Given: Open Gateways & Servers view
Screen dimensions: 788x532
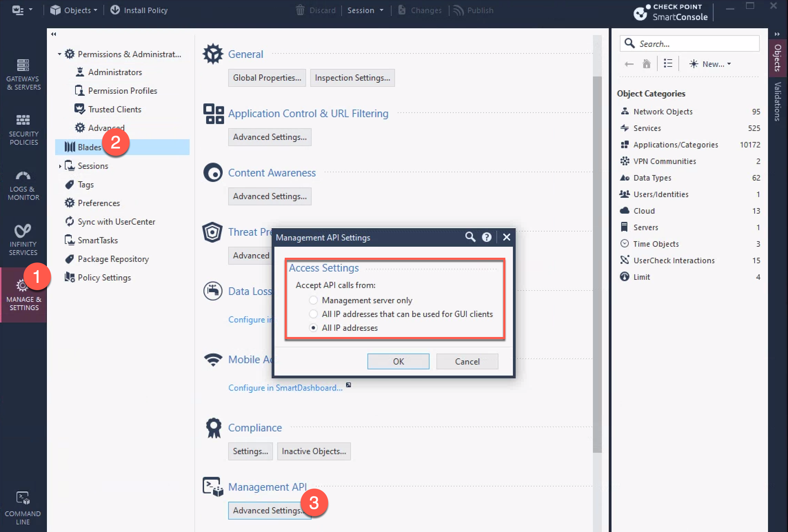Looking at the screenshot, I should 23,74.
